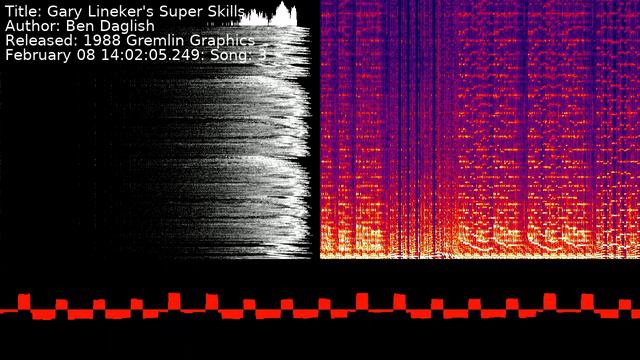Viewport: 640px width, 360px height.
Task: Click the red waveform oscilloscope strip
Action: tap(320, 307)
